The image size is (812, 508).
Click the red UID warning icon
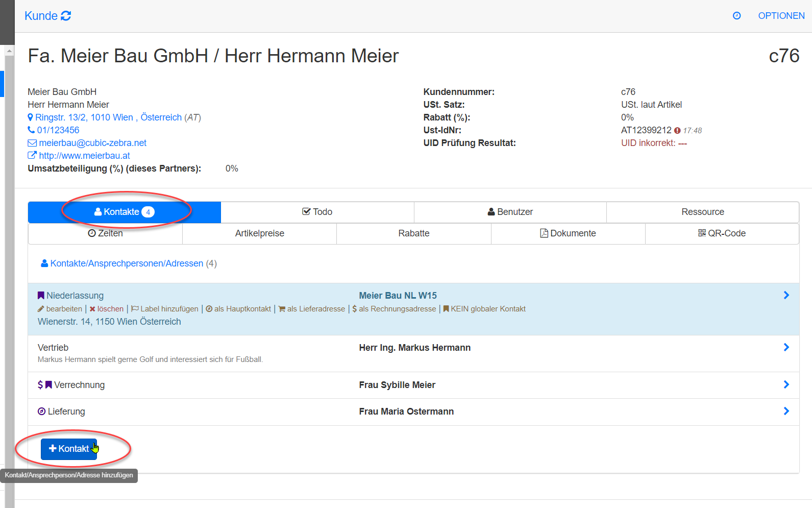coord(677,131)
